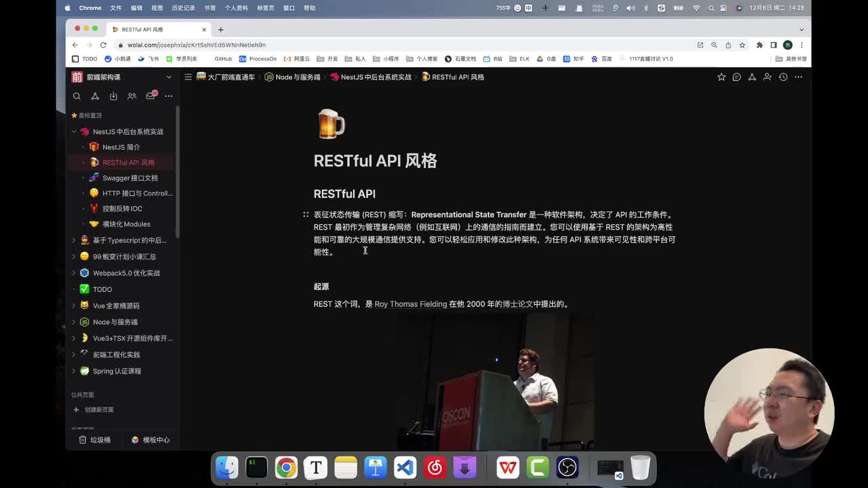Open the GitHub bookmark in bookmarks bar

223,59
